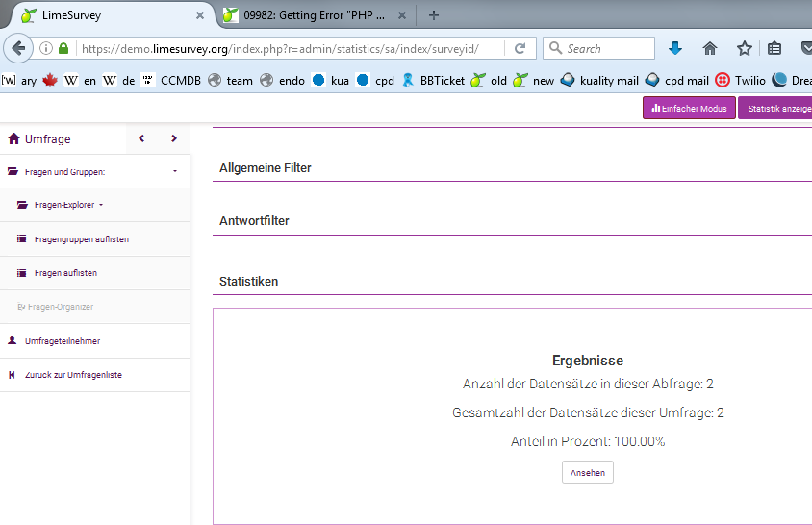Reload the page with the refresh icon

(x=520, y=48)
